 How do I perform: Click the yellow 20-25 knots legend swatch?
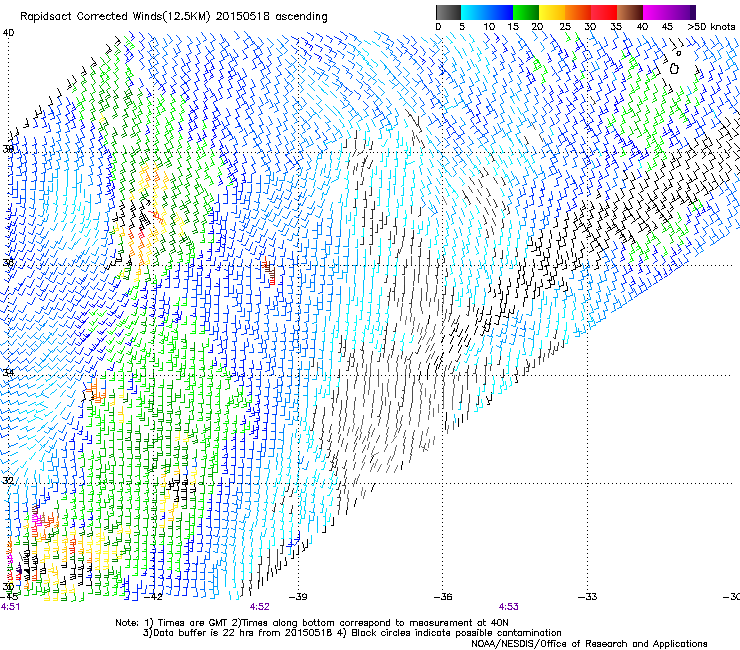(x=552, y=12)
